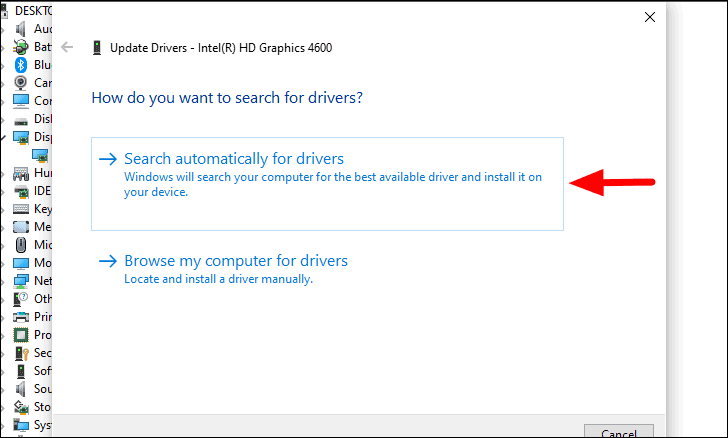728x438 pixels.
Task: Click the Update Drivers device icon in title
Action: 97,48
